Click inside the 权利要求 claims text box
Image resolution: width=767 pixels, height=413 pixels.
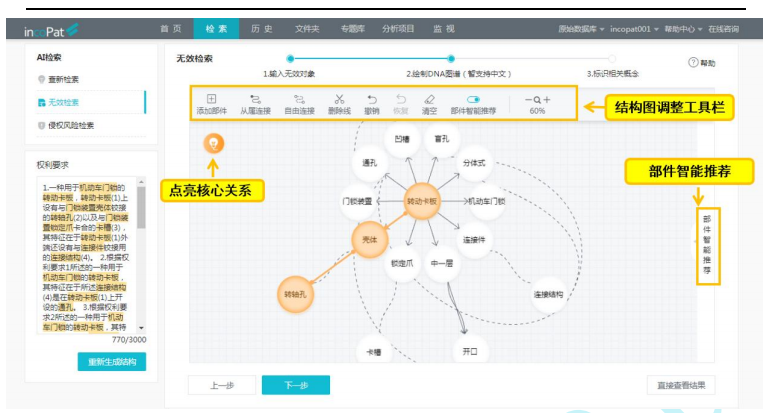[87, 255]
